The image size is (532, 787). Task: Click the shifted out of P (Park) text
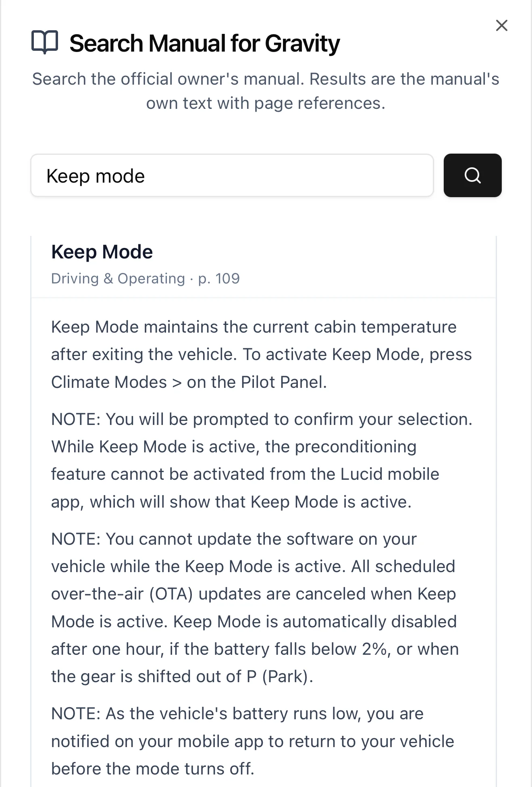coord(225,677)
